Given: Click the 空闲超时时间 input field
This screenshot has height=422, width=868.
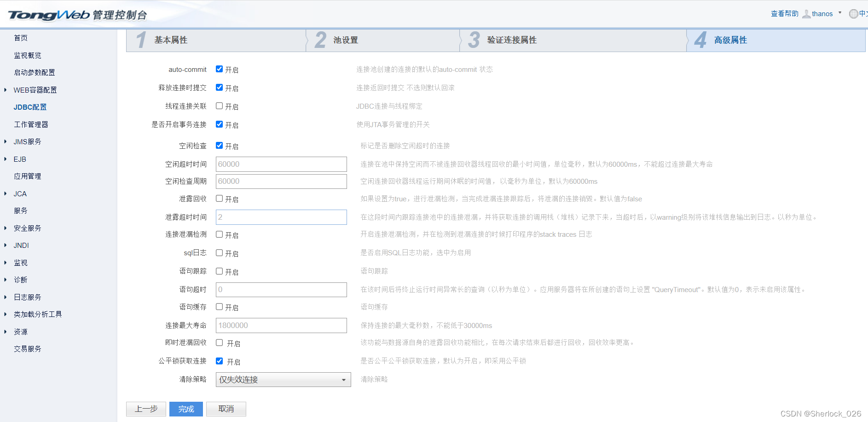Looking at the screenshot, I should 281,164.
